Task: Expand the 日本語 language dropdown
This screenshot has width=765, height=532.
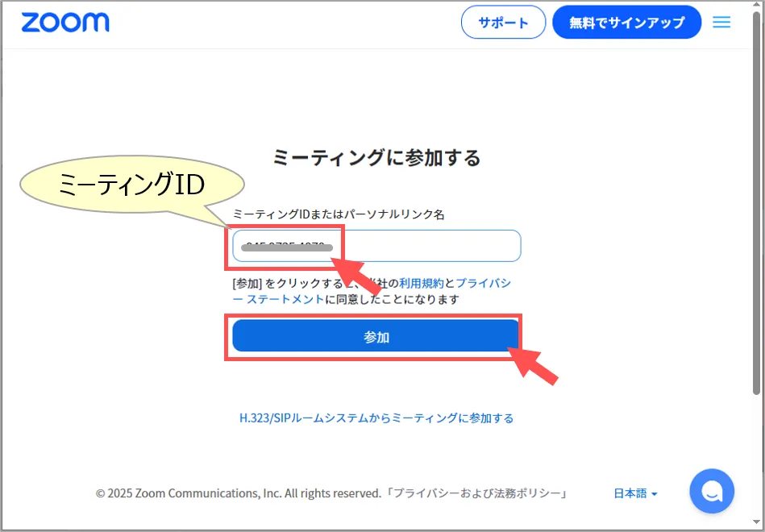Action: (635, 493)
